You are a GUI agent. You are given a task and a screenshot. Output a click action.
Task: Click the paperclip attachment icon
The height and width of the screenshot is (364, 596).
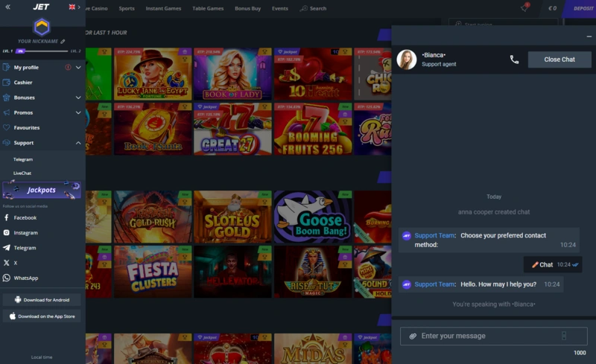[413, 336]
